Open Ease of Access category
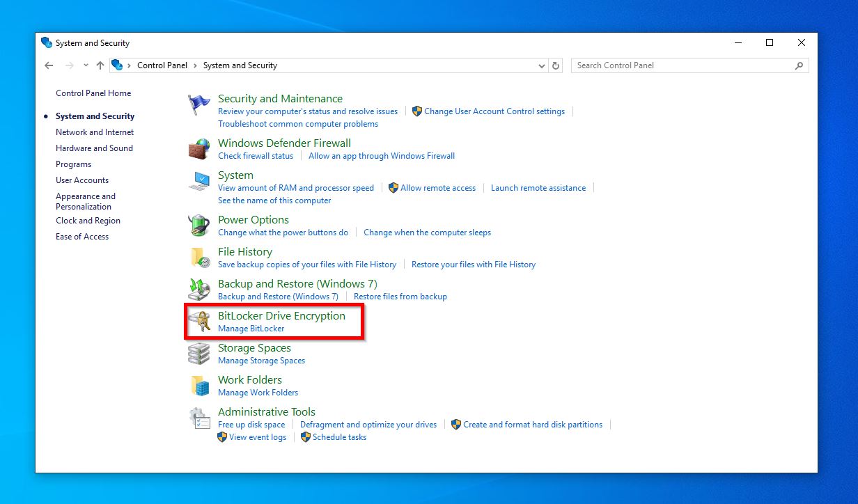The width and height of the screenshot is (858, 504). point(82,237)
